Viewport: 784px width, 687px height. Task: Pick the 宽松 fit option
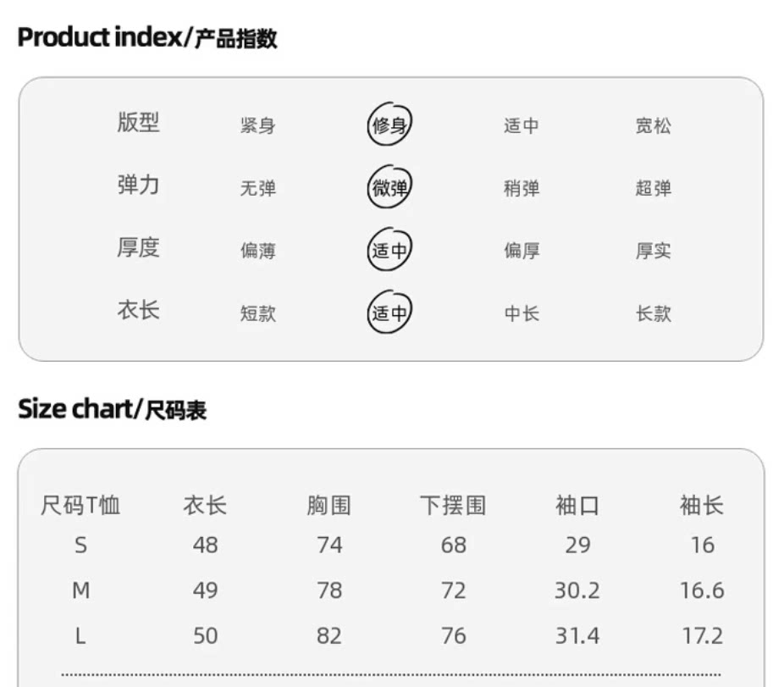(653, 126)
